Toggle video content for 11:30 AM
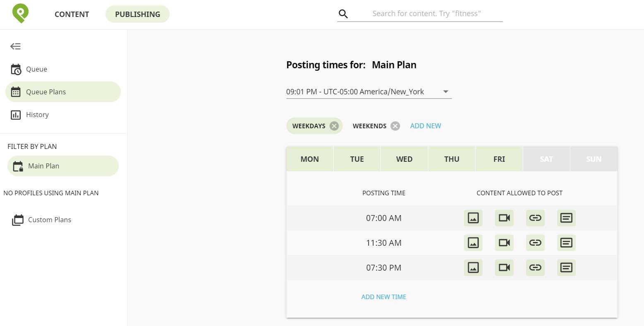The height and width of the screenshot is (326, 644). tap(504, 243)
